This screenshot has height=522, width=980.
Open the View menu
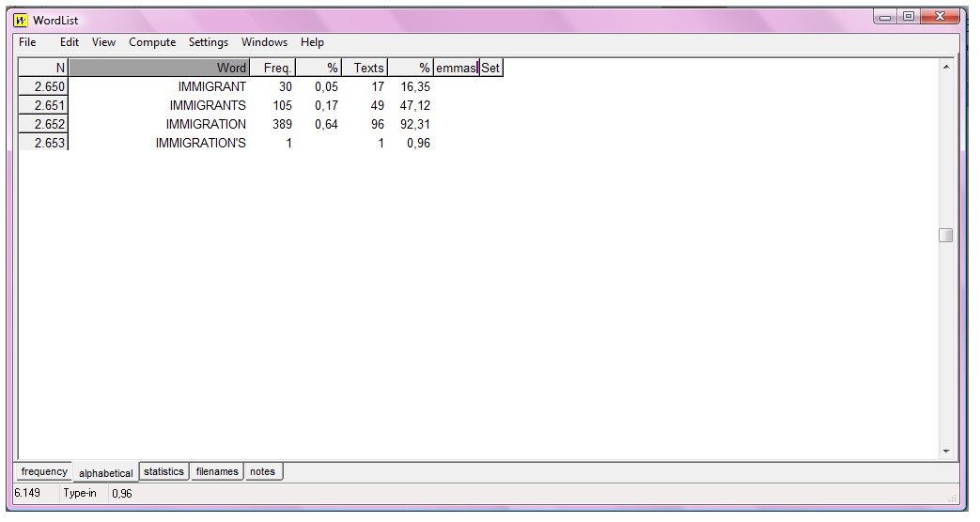point(103,42)
